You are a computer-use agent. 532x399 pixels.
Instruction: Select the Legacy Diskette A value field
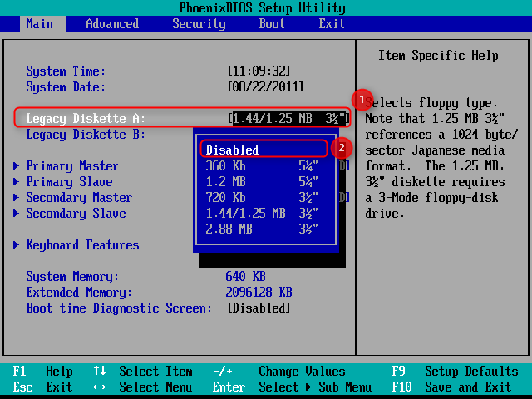pyautogui.click(x=288, y=118)
